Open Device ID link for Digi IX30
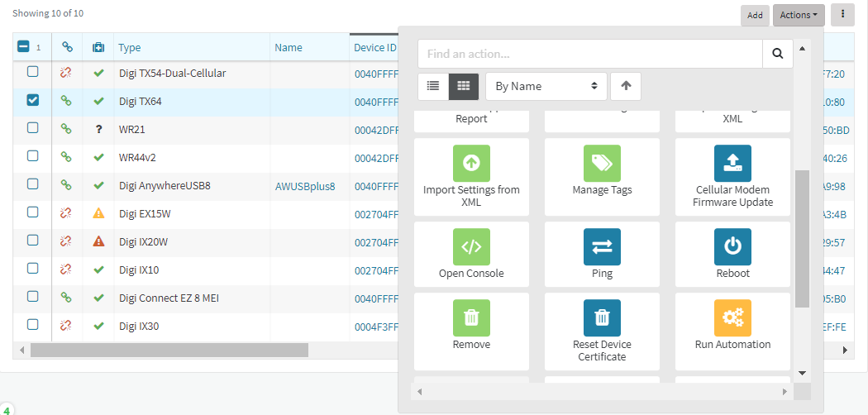The height and width of the screenshot is (415, 868). [376, 327]
